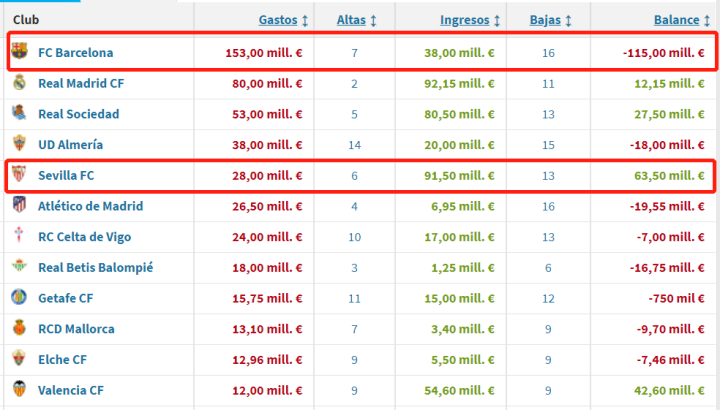Click Real Betis's -16,75 mill. € balance
The height and width of the screenshot is (410, 720).
point(667,268)
